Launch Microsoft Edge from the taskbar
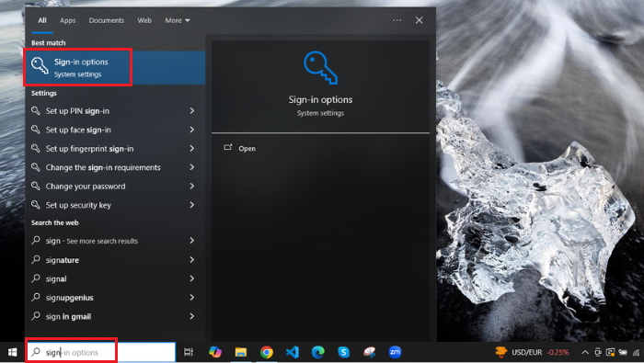The width and height of the screenshot is (644, 363). [318, 352]
